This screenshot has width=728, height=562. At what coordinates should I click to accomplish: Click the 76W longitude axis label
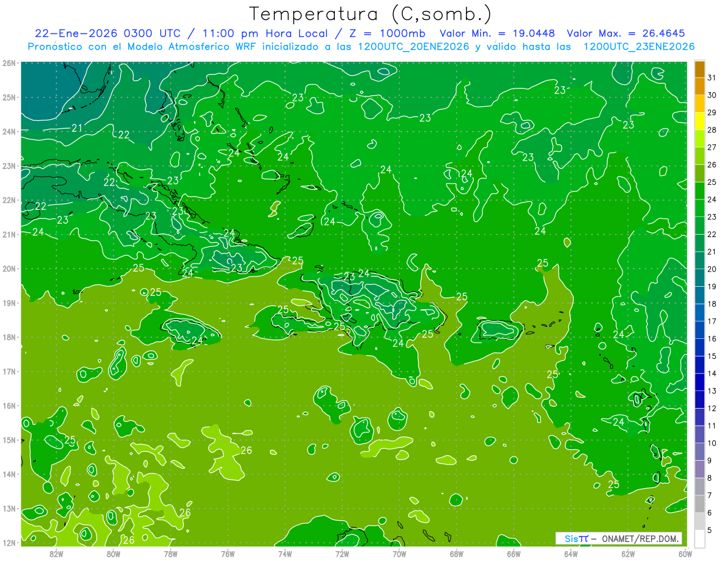click(227, 553)
